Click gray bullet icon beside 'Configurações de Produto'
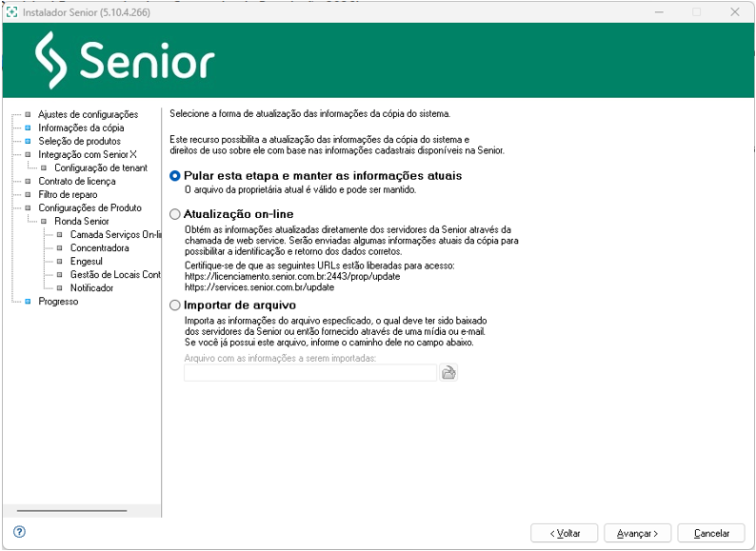Screen dimensions: 756x551 [x=28, y=207]
